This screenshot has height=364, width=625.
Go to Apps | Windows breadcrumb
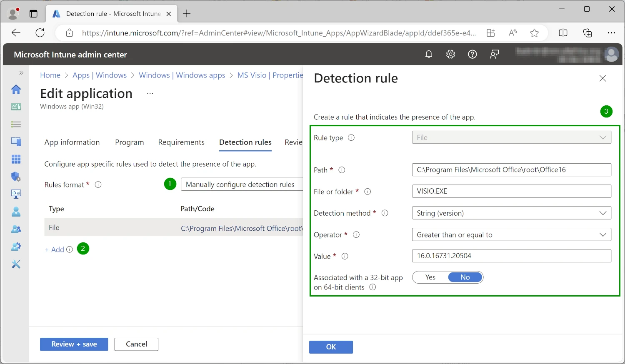[x=100, y=75]
